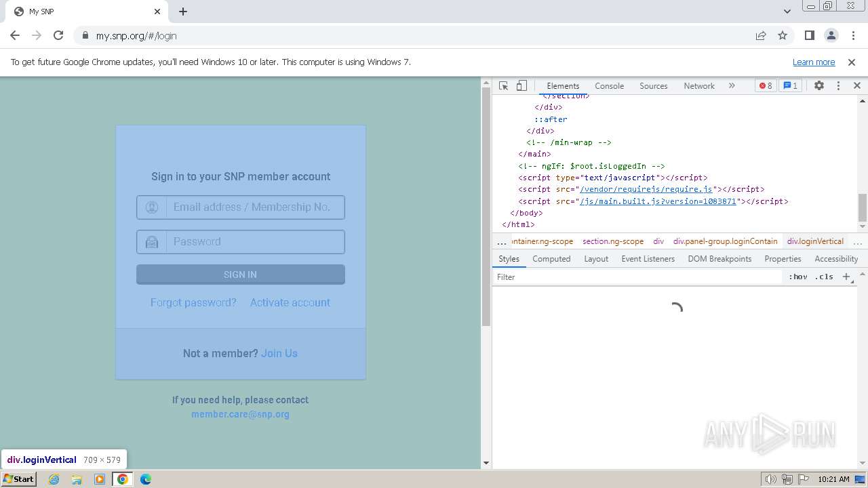Toggle the inspect element picker tool

503,86
